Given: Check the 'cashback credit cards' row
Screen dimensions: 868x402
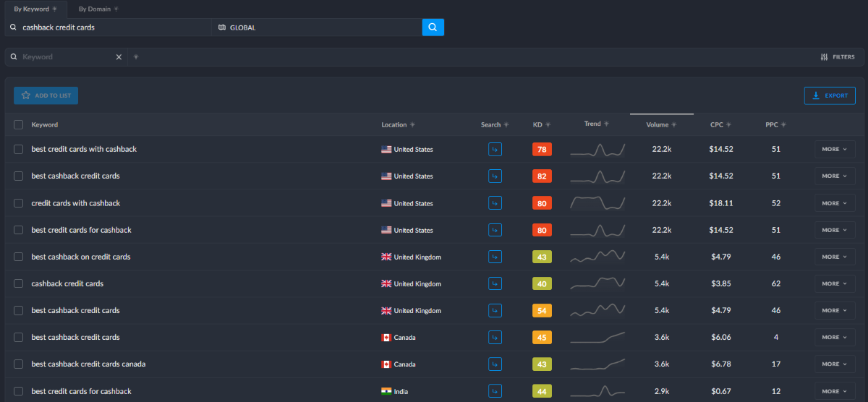Looking at the screenshot, I should pyautogui.click(x=18, y=284).
